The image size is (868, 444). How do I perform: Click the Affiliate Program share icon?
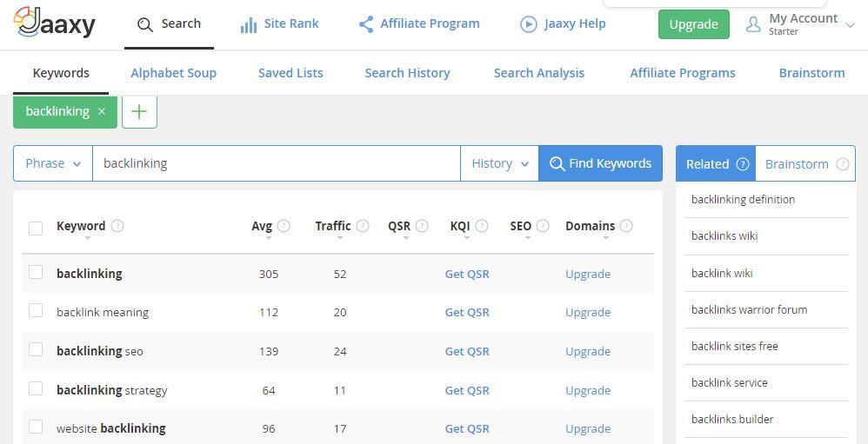[366, 24]
